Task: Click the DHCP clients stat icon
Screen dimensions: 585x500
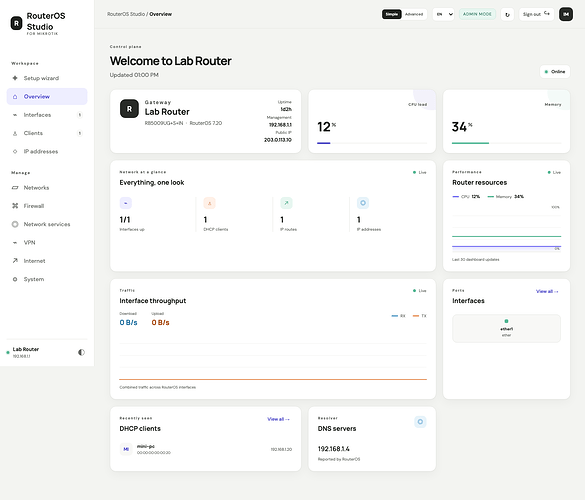Action: (209, 203)
